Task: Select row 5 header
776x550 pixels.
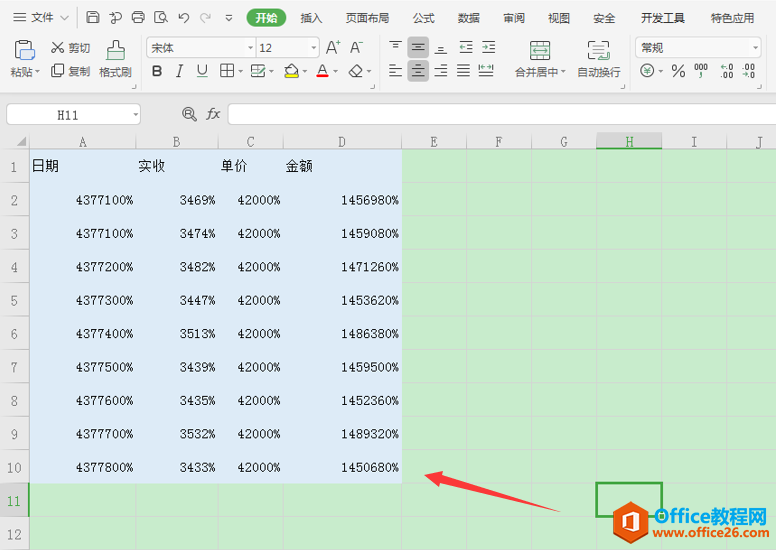Action: [14, 300]
